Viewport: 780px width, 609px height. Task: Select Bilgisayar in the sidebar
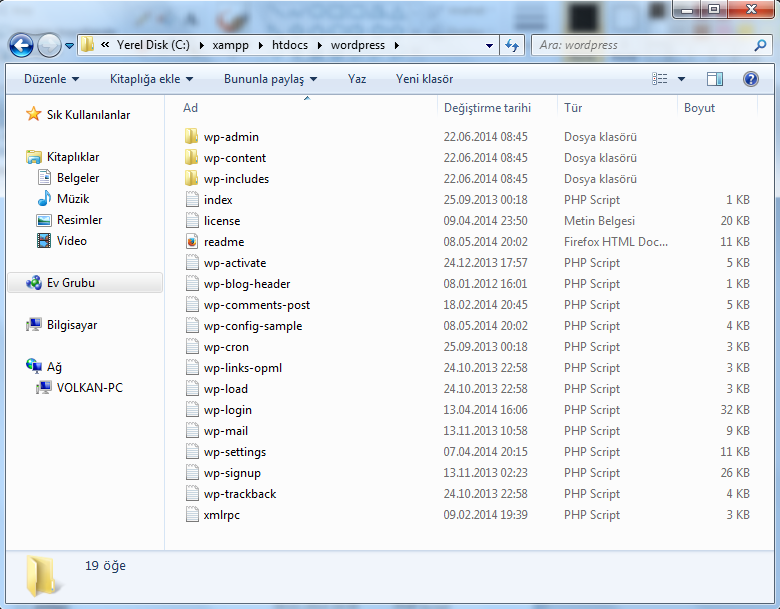click(72, 325)
